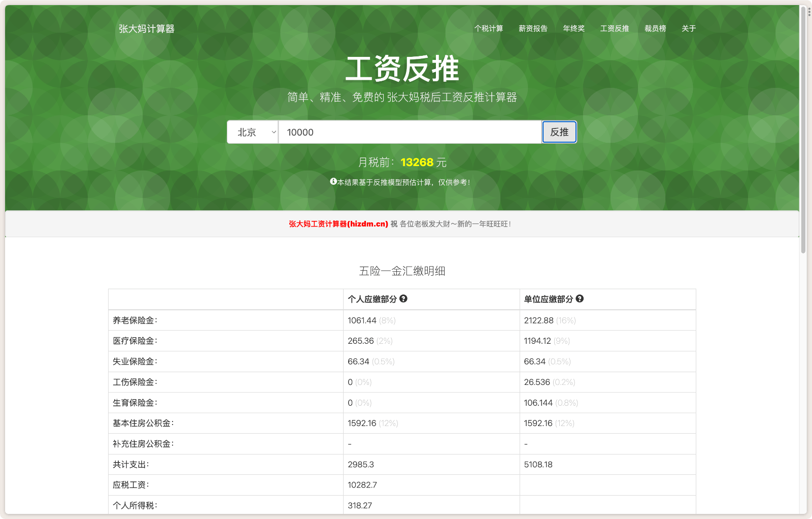Open the 个人应缴部分 info tooltip icon
This screenshot has height=519, width=812.
[x=403, y=299]
